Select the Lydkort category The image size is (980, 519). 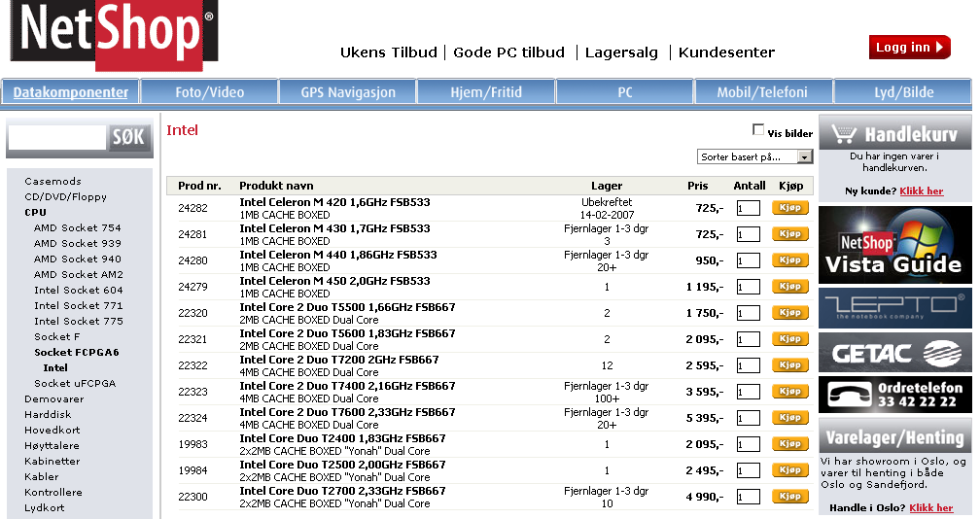(45, 507)
